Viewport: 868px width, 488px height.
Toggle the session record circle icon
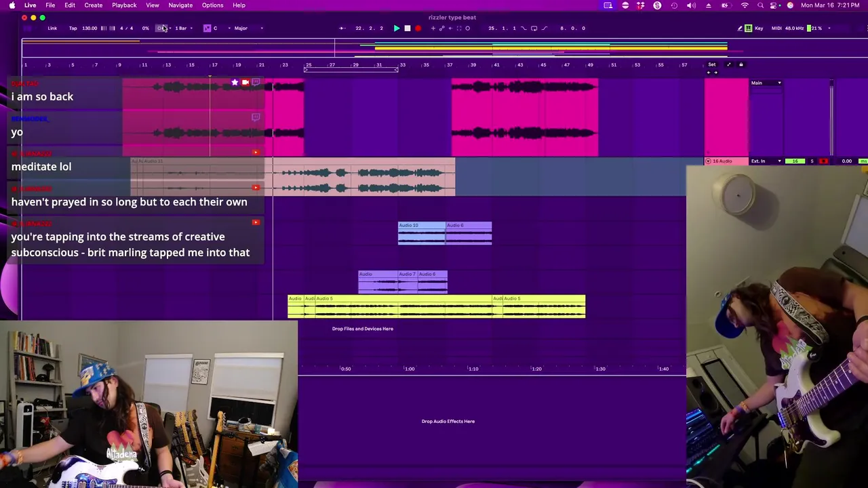467,28
